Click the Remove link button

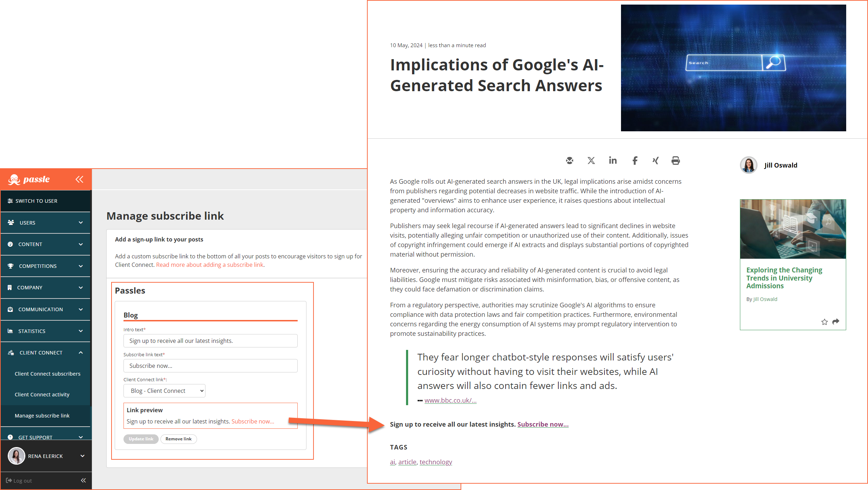(178, 439)
